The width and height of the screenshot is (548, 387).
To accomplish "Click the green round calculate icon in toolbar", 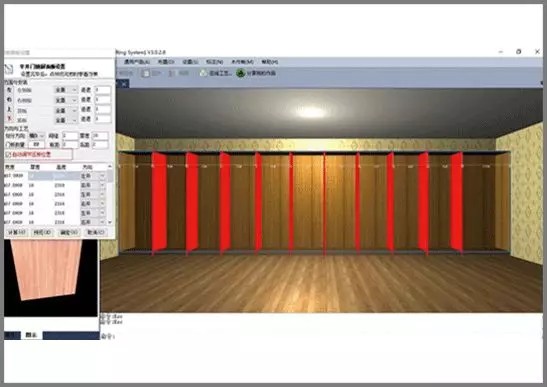I will [240, 73].
